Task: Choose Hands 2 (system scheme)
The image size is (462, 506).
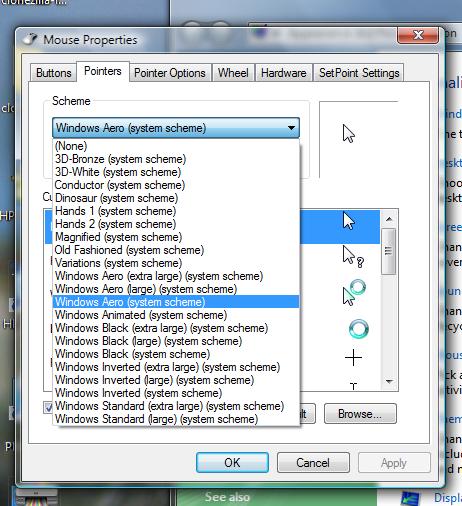Action: (x=176, y=224)
